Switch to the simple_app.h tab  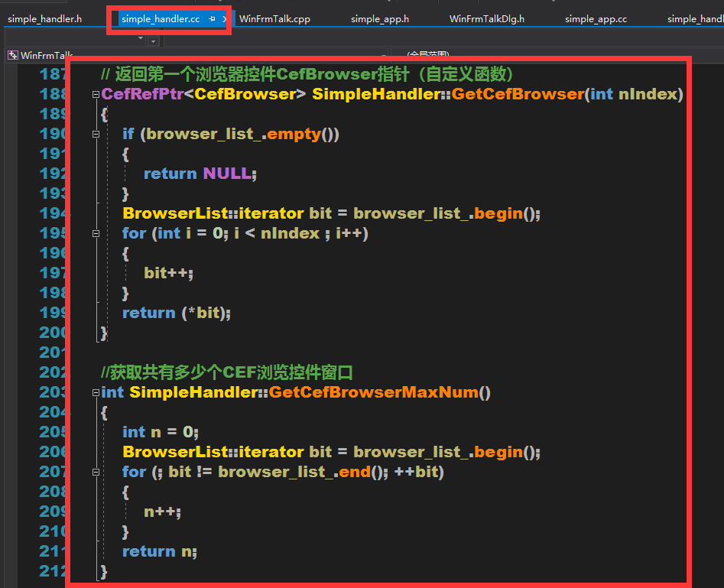click(379, 18)
